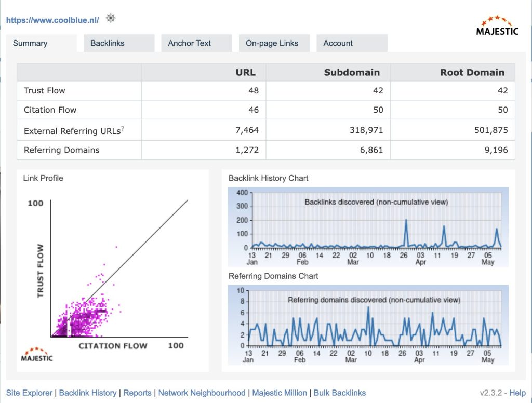
Task: Click 'Referring domains discovered (non-cumulative view)' caption
Action: [x=374, y=300]
